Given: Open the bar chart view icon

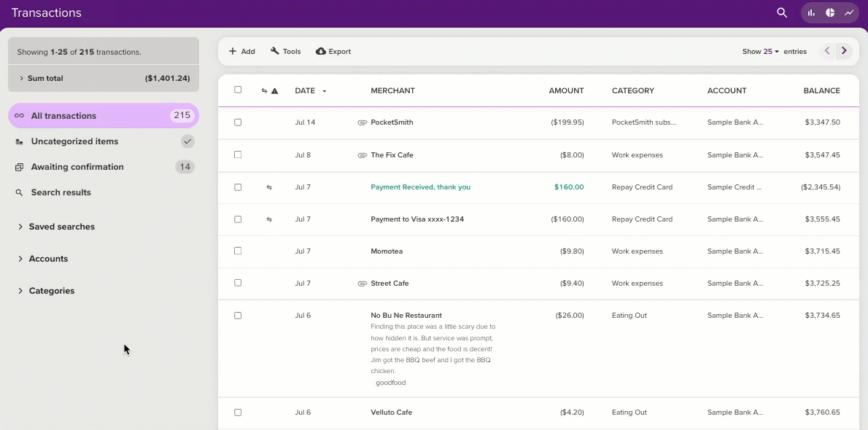Looking at the screenshot, I should [x=811, y=12].
